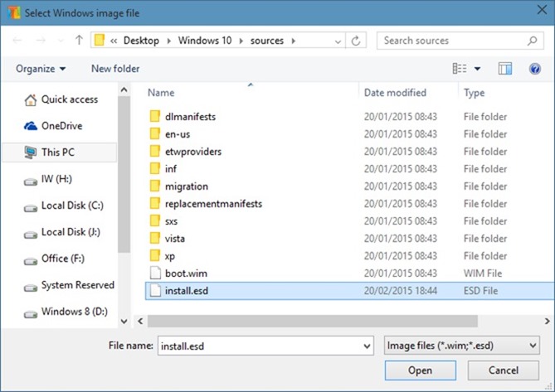
Task: Select the replacementmanifests folder icon
Action: pyautogui.click(x=154, y=203)
